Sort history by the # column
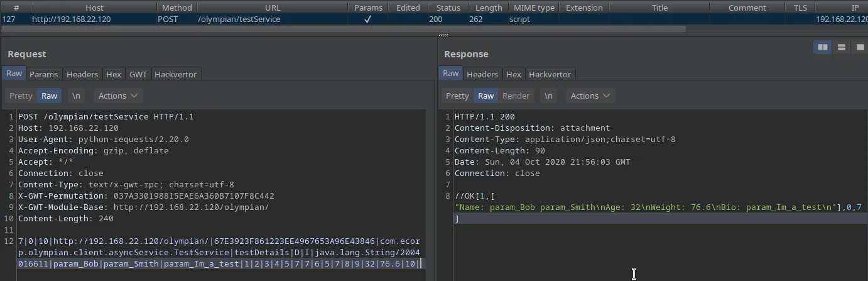This screenshot has height=281, width=868. point(16,8)
